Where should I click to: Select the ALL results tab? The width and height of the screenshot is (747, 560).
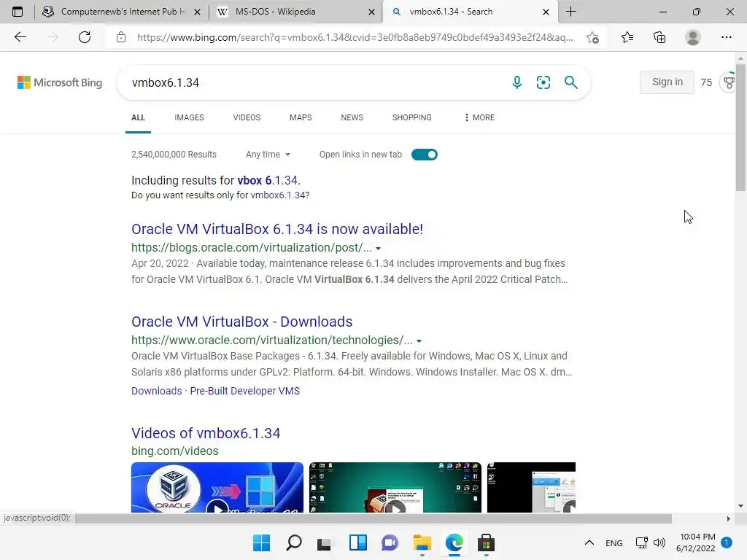138,117
